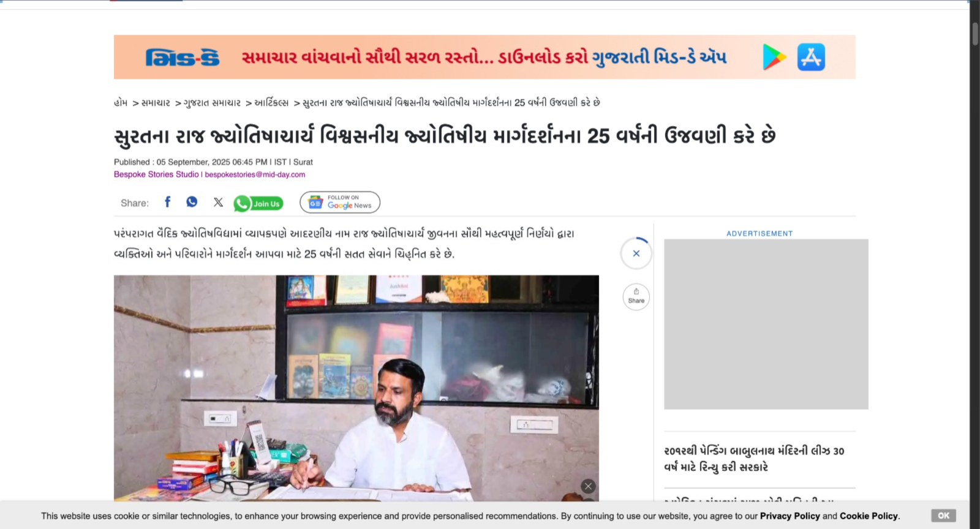Dismiss the image overlay close icon
980x529 pixels.
[588, 486]
